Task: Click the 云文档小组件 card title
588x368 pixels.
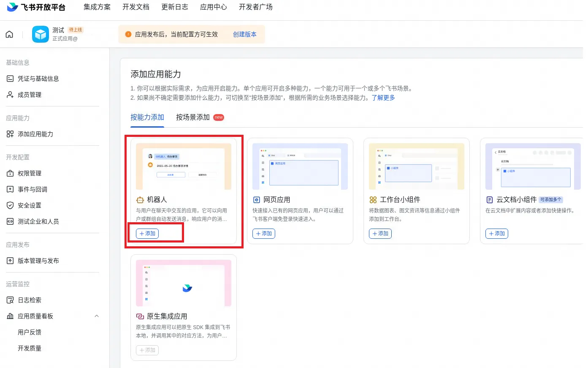Action: click(x=517, y=200)
